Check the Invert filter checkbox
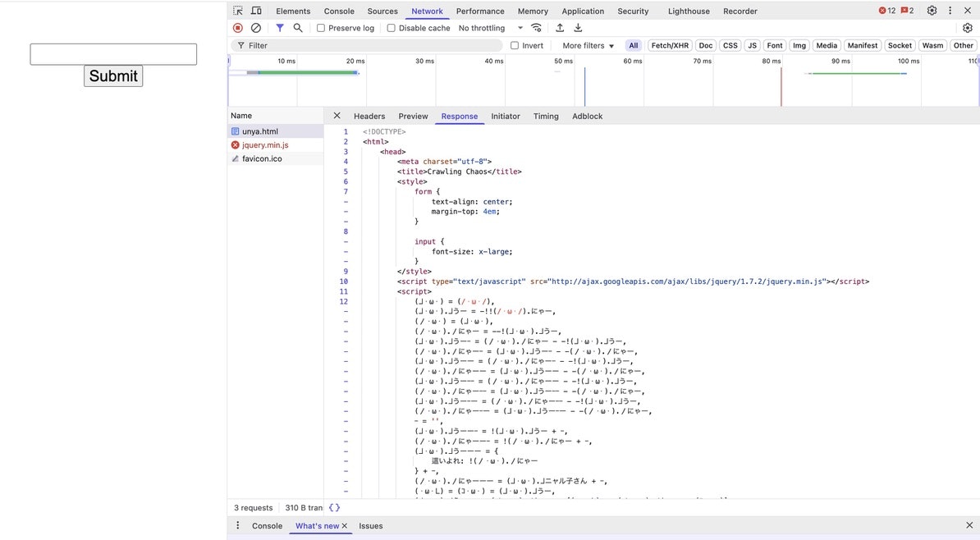Screen dimensions: 980x540 point(515,46)
